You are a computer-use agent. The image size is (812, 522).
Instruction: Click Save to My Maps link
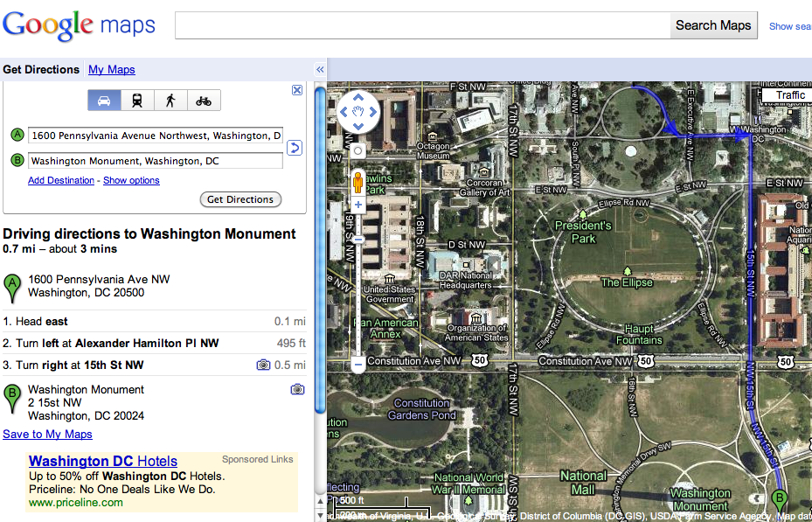click(x=48, y=434)
